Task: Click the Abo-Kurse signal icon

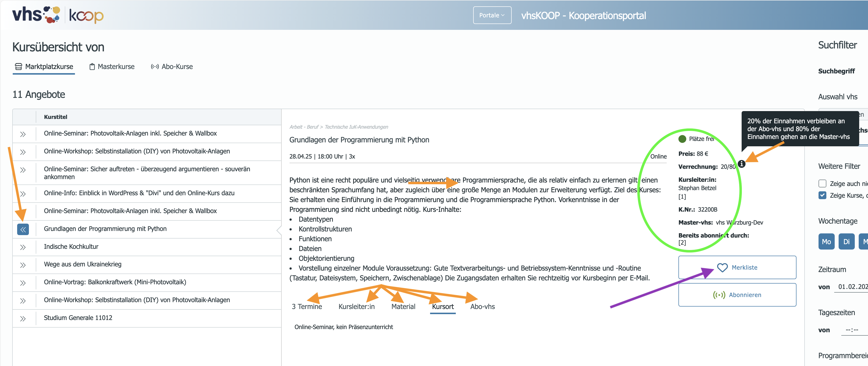Action: tap(155, 67)
